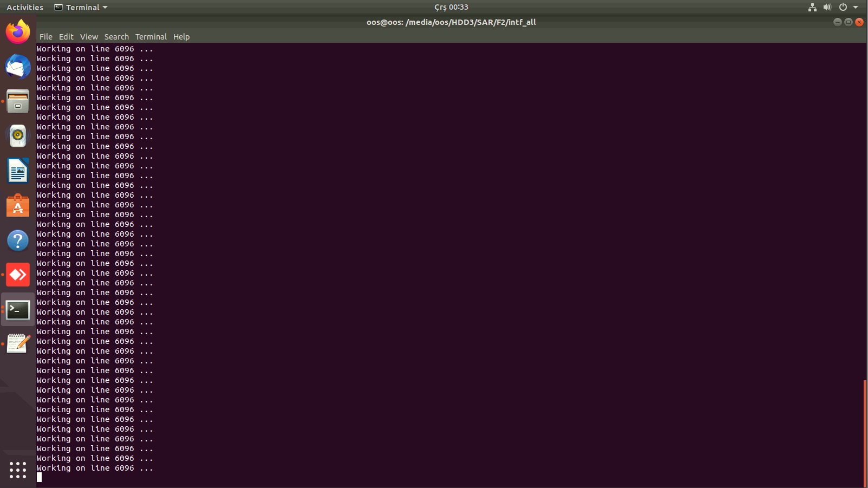This screenshot has height=488, width=868.
Task: Start Rhythmbox music player
Action: click(x=18, y=136)
